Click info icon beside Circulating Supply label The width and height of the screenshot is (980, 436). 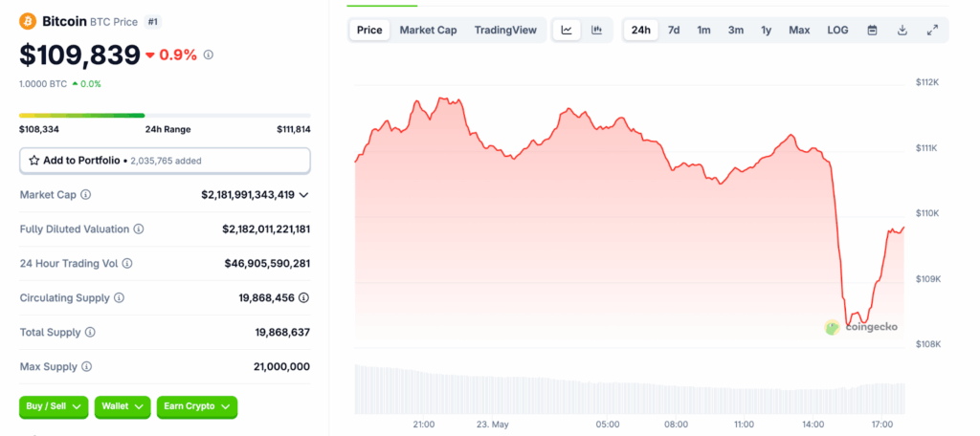(x=119, y=298)
